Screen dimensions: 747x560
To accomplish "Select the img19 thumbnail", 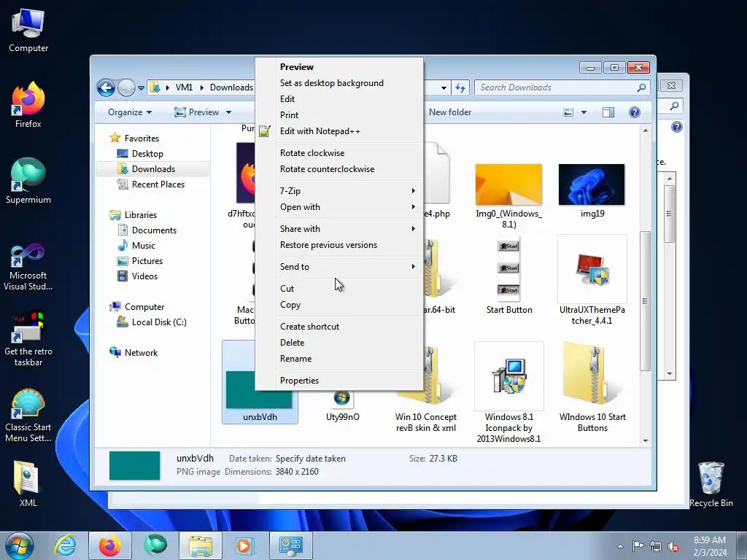I will (x=592, y=184).
